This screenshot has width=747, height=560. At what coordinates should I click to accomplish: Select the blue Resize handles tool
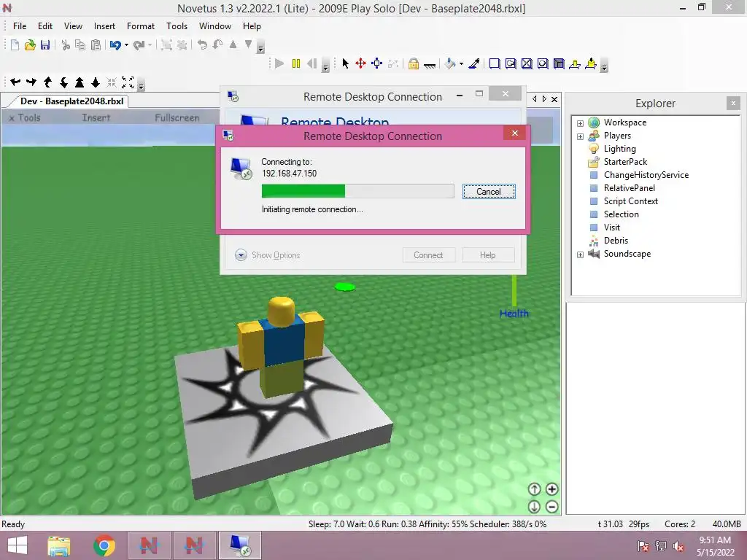coord(377,63)
